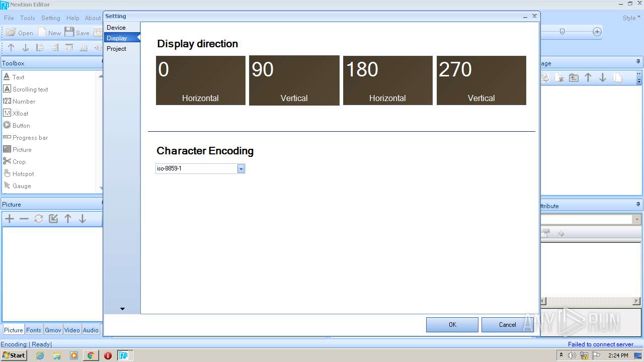Open the About menu
Screen dimensions: 644x362
tap(93, 18)
